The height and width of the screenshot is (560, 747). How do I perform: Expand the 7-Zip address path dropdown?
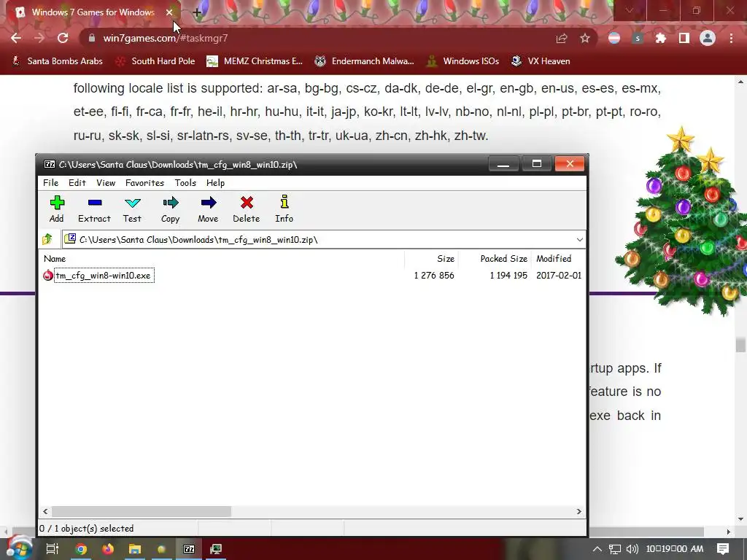tap(579, 239)
